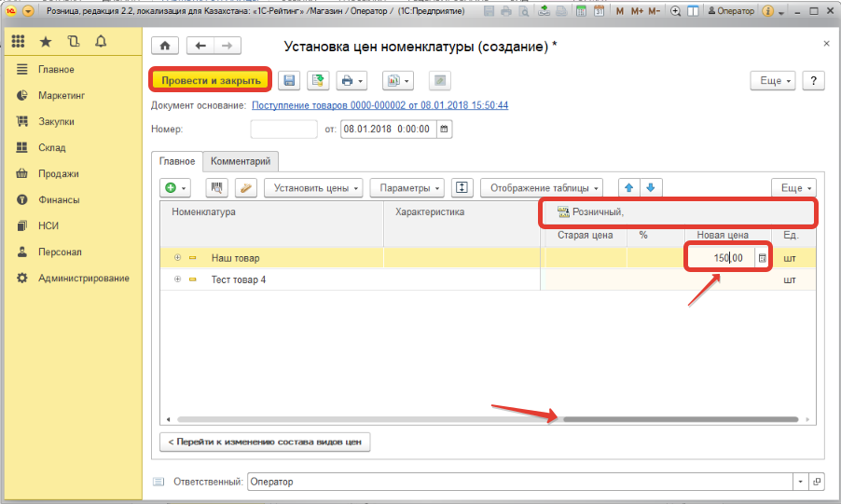841x504 pixels.
Task: Open the Favorites star panel
Action: (46, 42)
